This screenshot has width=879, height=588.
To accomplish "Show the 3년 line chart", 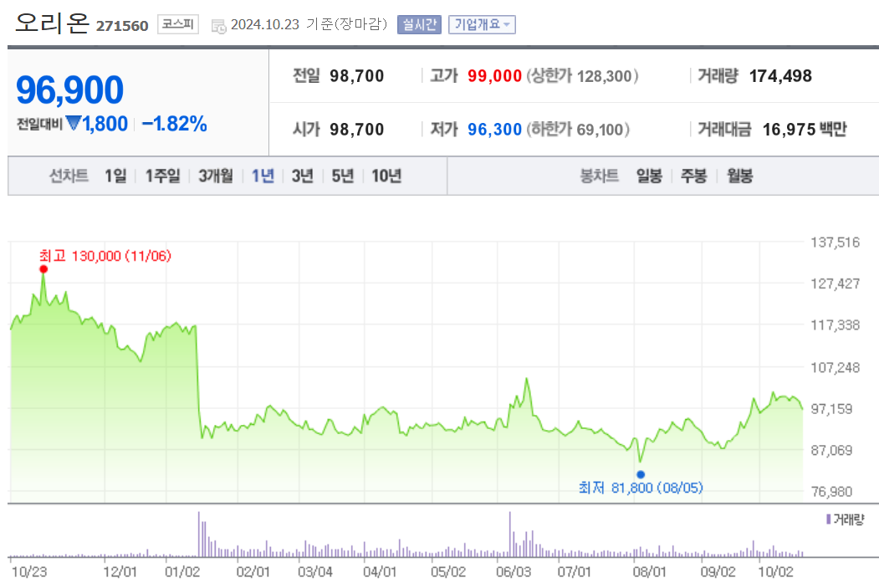I will pyautogui.click(x=302, y=176).
